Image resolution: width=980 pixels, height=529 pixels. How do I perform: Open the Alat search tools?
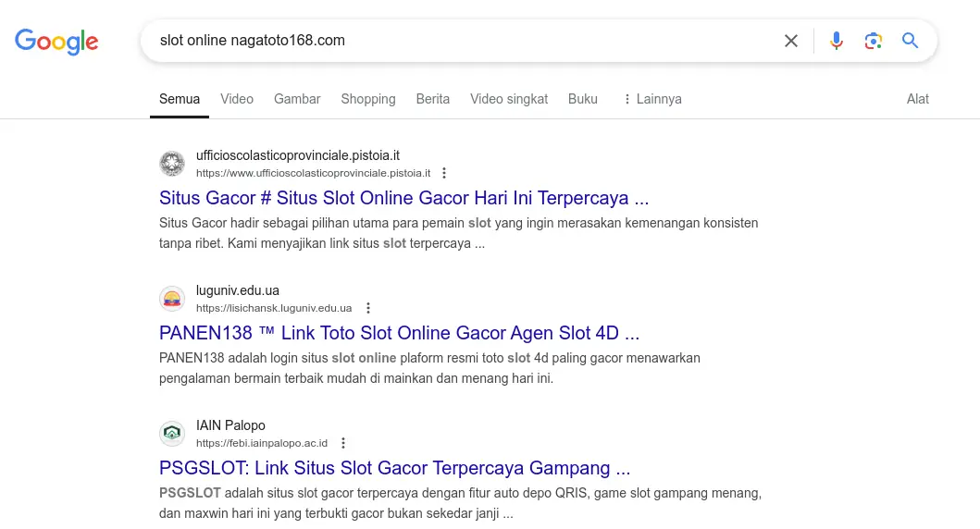point(917,99)
